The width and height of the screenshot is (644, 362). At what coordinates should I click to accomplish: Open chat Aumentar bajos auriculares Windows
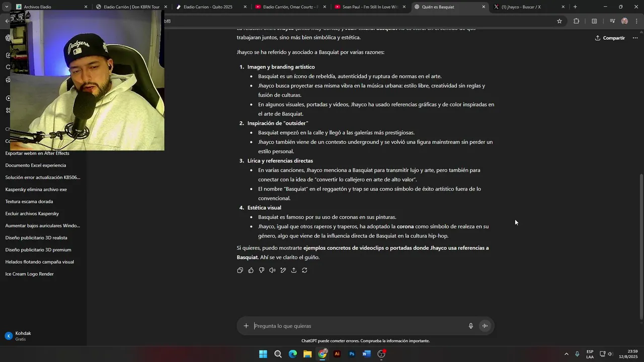click(43, 226)
